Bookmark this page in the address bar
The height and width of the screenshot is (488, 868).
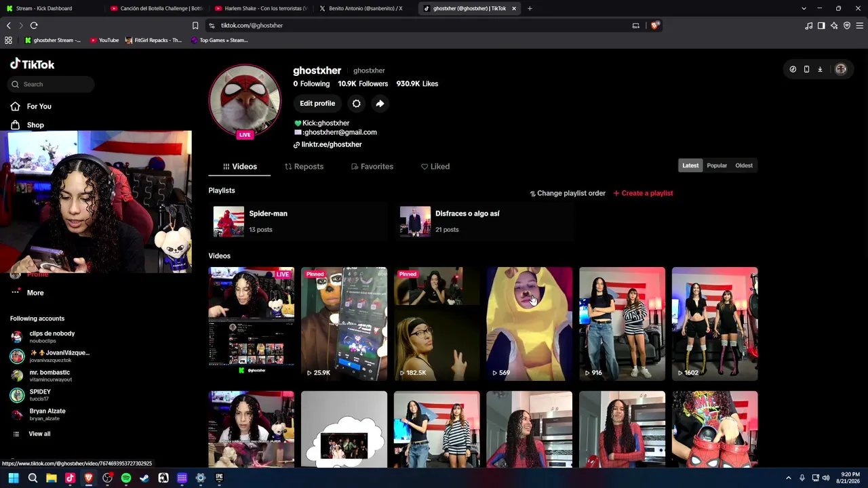pyautogui.click(x=195, y=26)
